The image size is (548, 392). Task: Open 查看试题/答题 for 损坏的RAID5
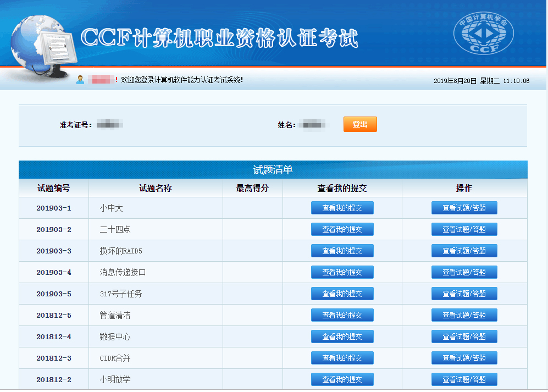point(464,251)
